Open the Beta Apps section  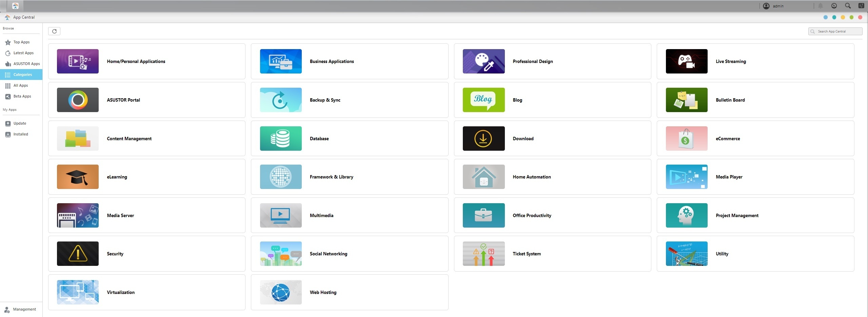[x=21, y=96]
